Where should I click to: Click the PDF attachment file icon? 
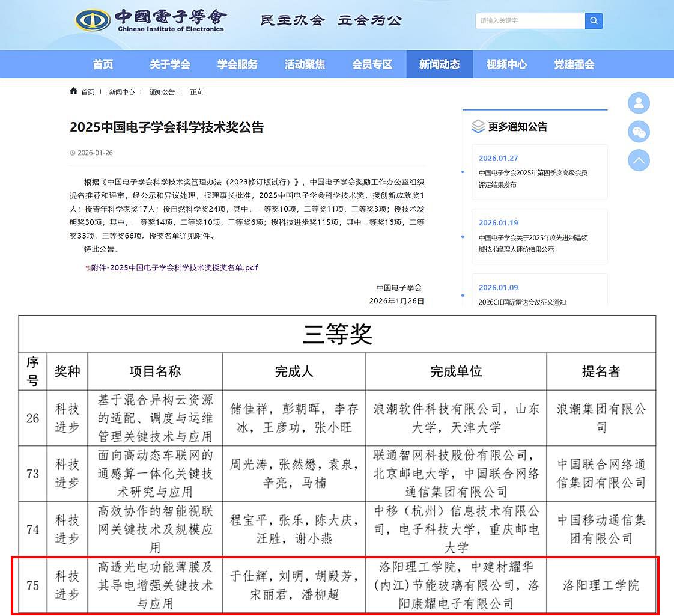tap(88, 268)
